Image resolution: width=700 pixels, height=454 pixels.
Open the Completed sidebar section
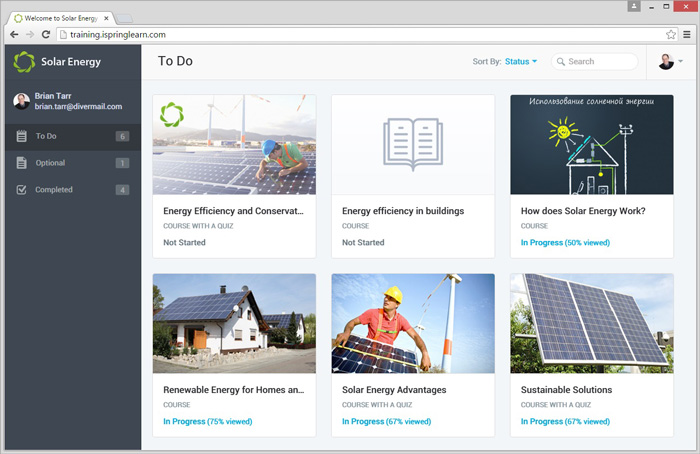coord(73,190)
